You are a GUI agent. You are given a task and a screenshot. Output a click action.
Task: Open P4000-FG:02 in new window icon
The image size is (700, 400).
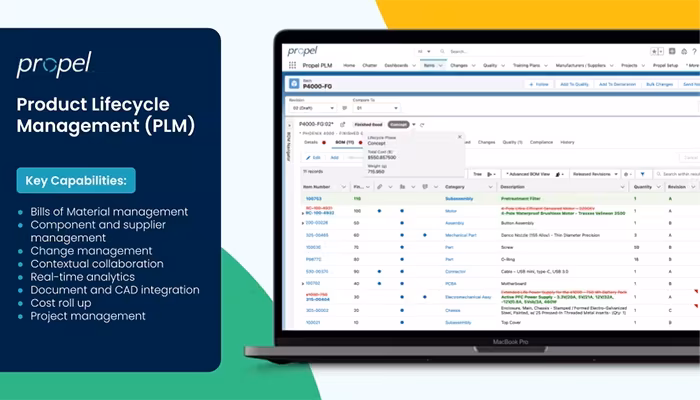pos(342,125)
